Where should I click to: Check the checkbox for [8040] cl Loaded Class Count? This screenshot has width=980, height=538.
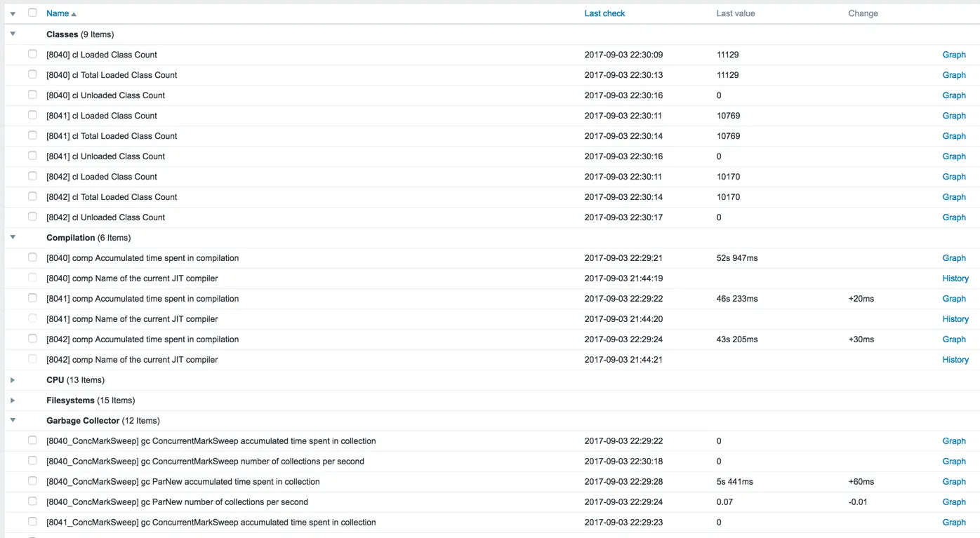[32, 54]
